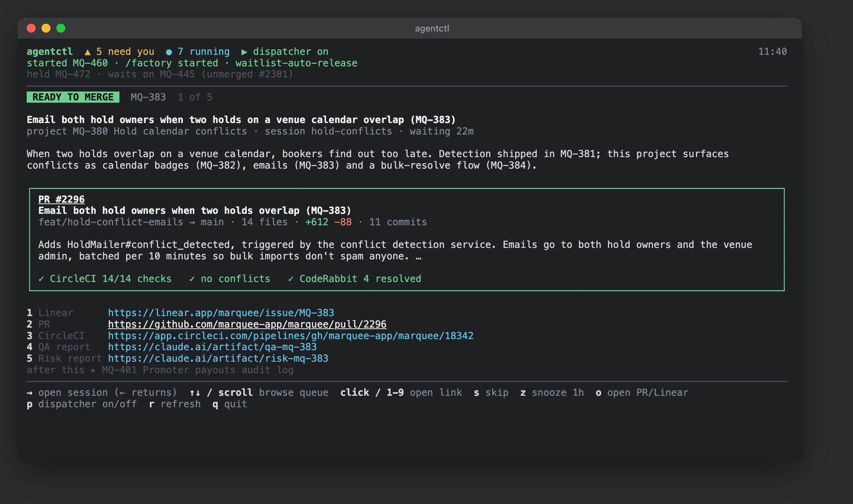This screenshot has width=853, height=504.
Task: Click the green '+612' additions count
Action: 317,222
